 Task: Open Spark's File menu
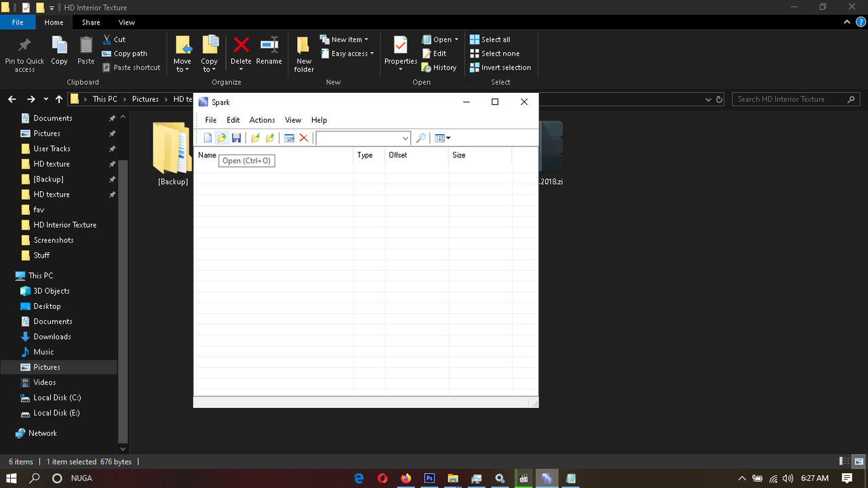[211, 120]
